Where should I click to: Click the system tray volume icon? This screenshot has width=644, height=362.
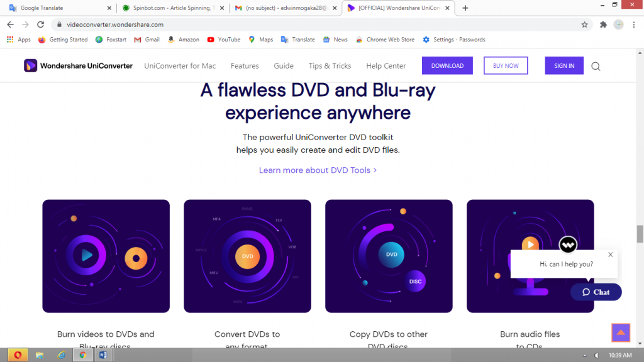click(x=597, y=356)
